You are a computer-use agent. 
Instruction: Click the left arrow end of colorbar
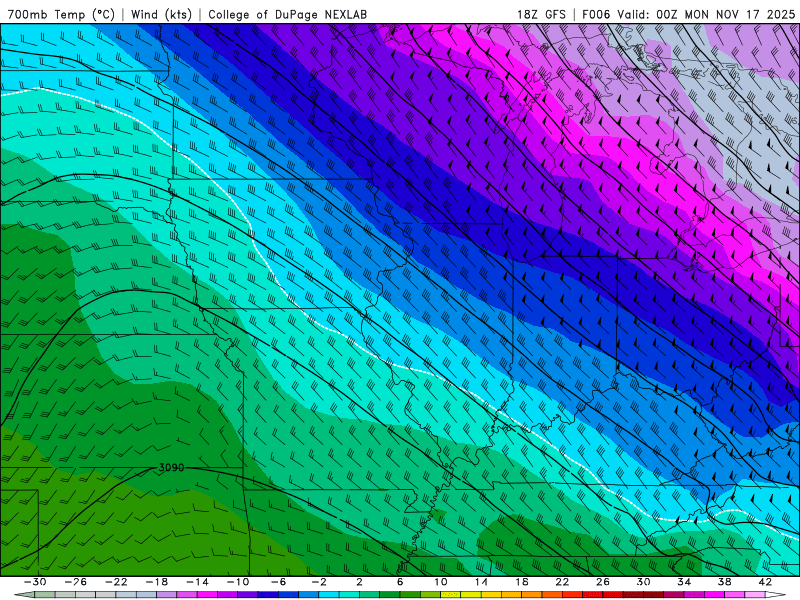point(24,595)
